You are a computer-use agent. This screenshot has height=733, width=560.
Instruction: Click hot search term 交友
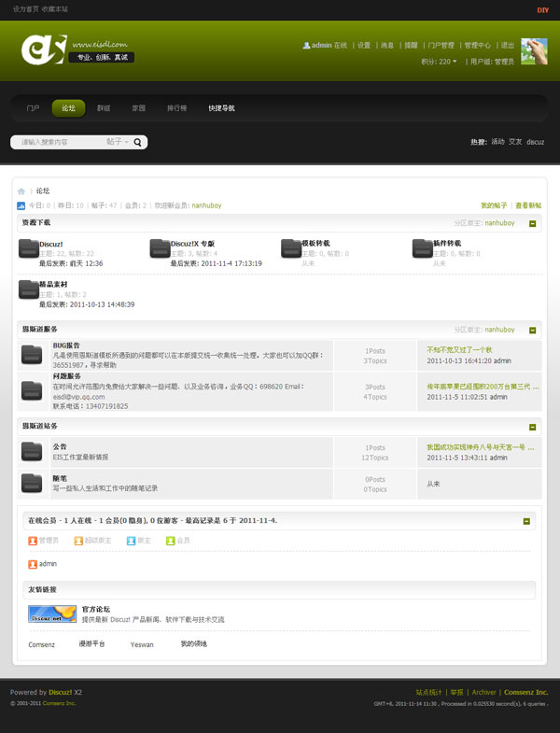(x=515, y=142)
